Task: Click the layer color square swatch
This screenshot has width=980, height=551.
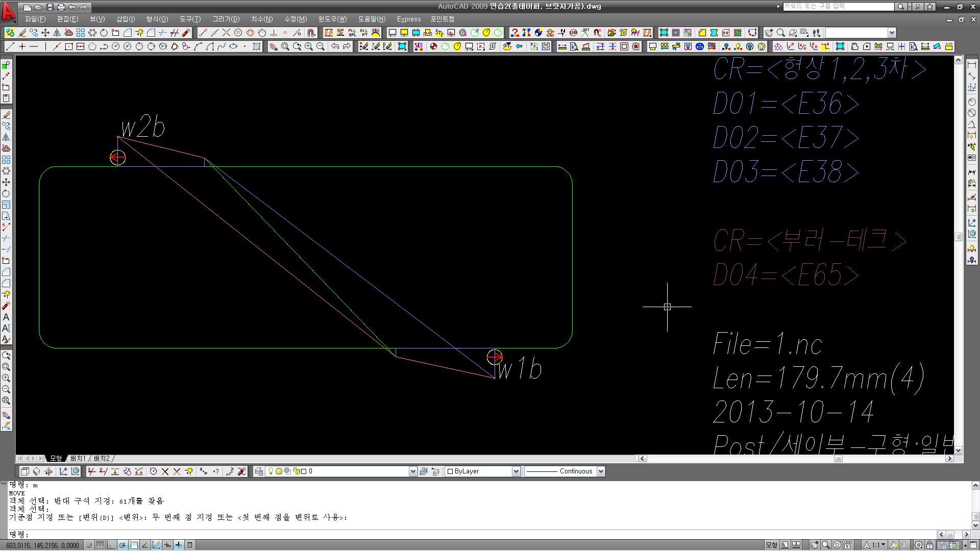Action: click(x=303, y=471)
